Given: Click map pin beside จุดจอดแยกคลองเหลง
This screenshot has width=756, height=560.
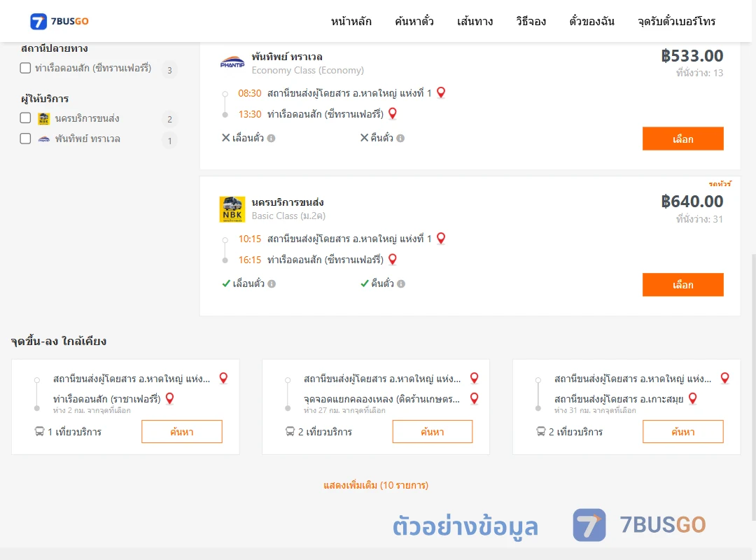Looking at the screenshot, I should point(475,398).
